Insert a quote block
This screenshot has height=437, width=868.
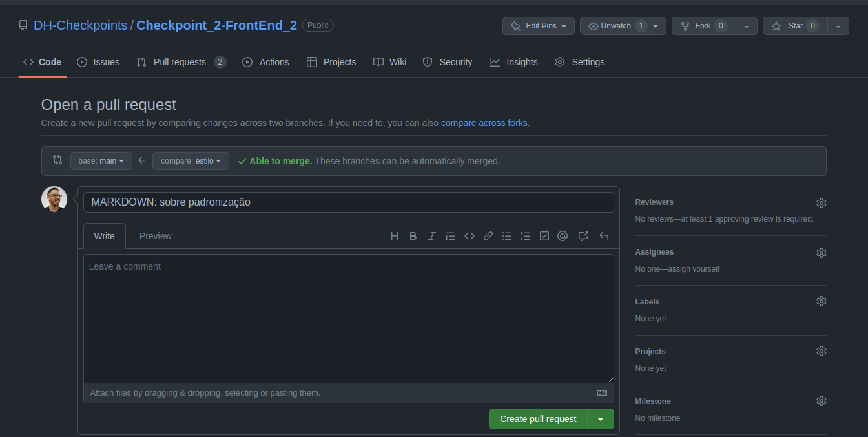click(451, 236)
